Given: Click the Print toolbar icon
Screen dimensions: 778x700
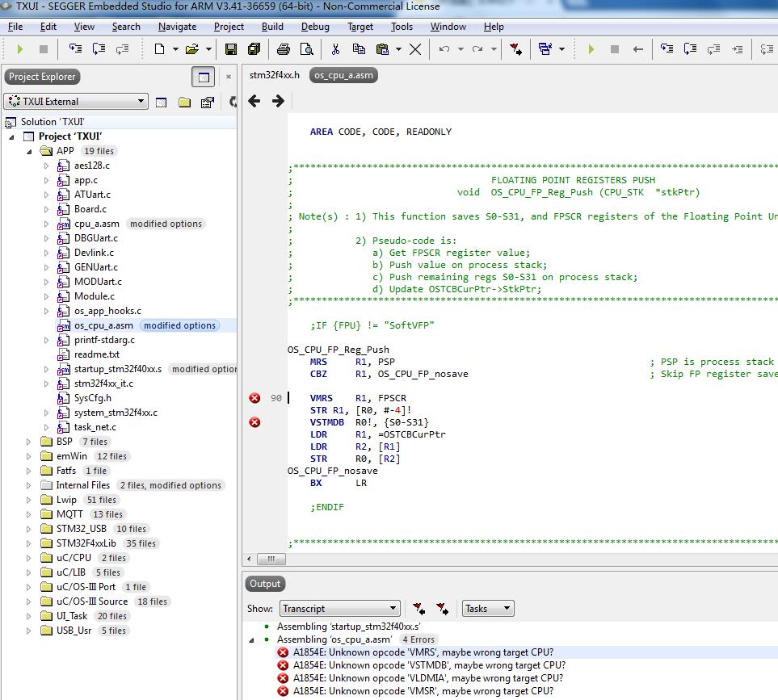Looking at the screenshot, I should pos(284,49).
